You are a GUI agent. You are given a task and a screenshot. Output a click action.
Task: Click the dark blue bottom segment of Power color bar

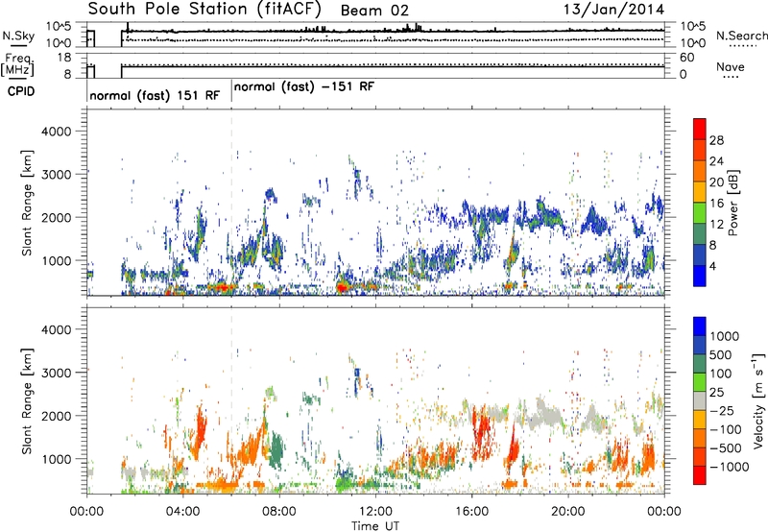click(x=700, y=276)
